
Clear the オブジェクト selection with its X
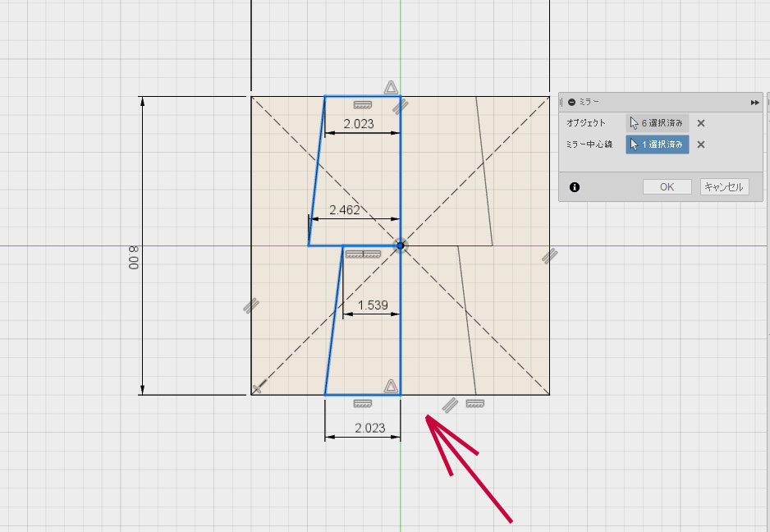coord(700,123)
